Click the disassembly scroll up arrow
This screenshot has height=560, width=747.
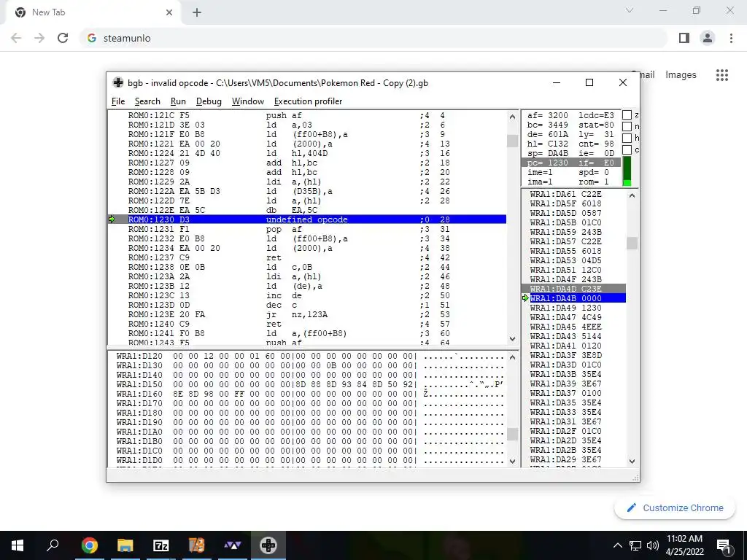513,117
